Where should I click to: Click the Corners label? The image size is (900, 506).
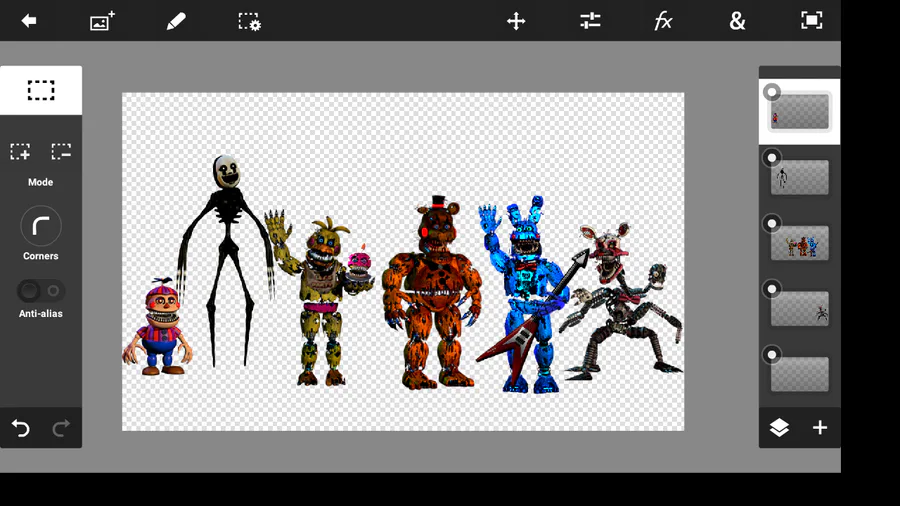pyautogui.click(x=41, y=256)
